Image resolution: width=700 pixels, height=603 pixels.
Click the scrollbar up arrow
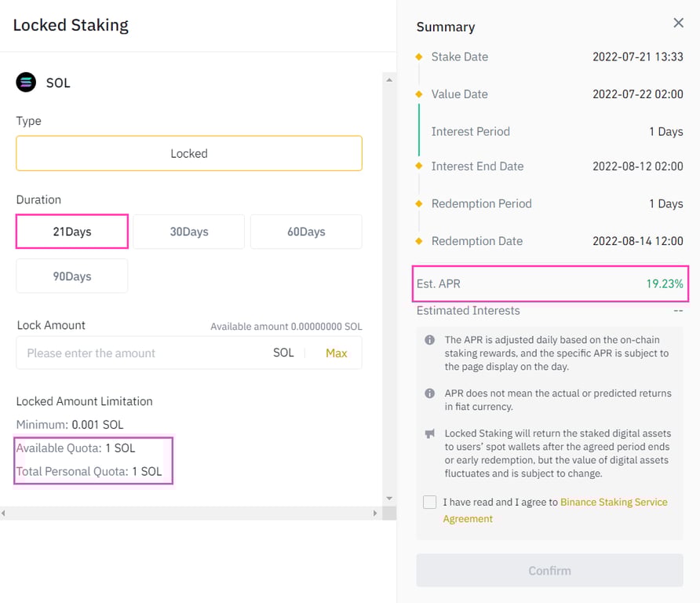[x=389, y=79]
